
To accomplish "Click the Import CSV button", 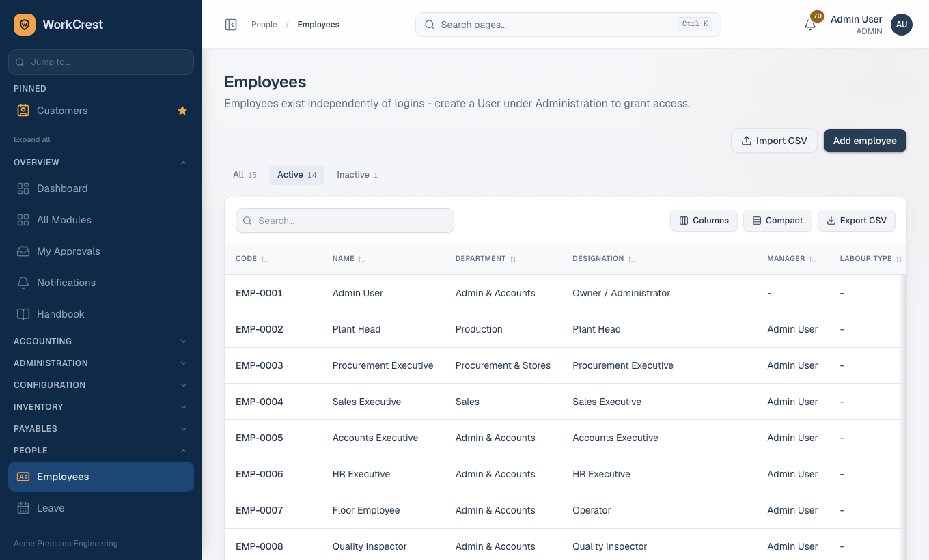I will click(x=774, y=141).
